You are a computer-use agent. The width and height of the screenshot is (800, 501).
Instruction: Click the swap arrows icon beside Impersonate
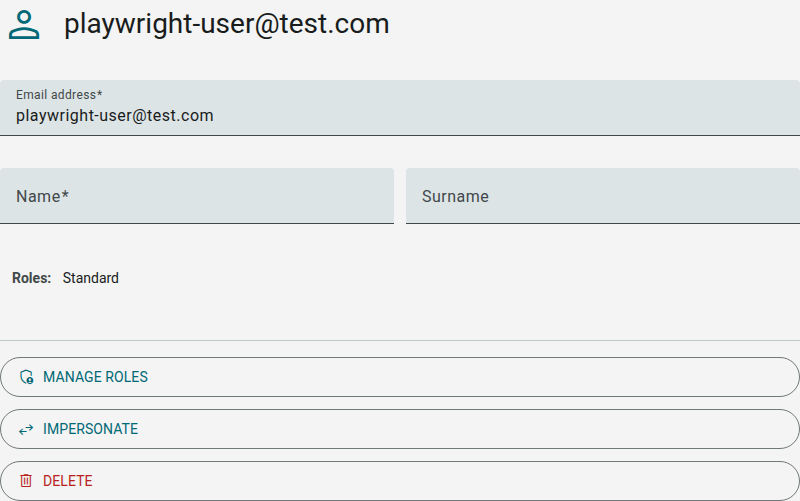[x=26, y=430]
